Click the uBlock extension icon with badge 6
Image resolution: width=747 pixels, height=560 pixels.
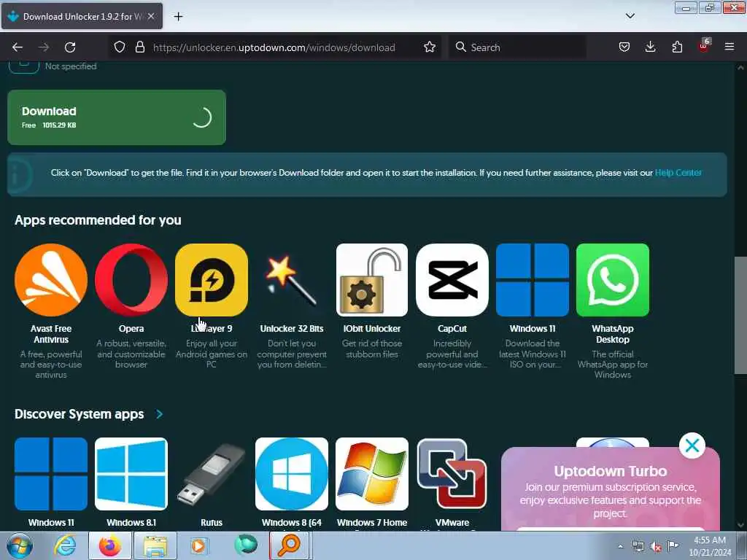pyautogui.click(x=704, y=46)
